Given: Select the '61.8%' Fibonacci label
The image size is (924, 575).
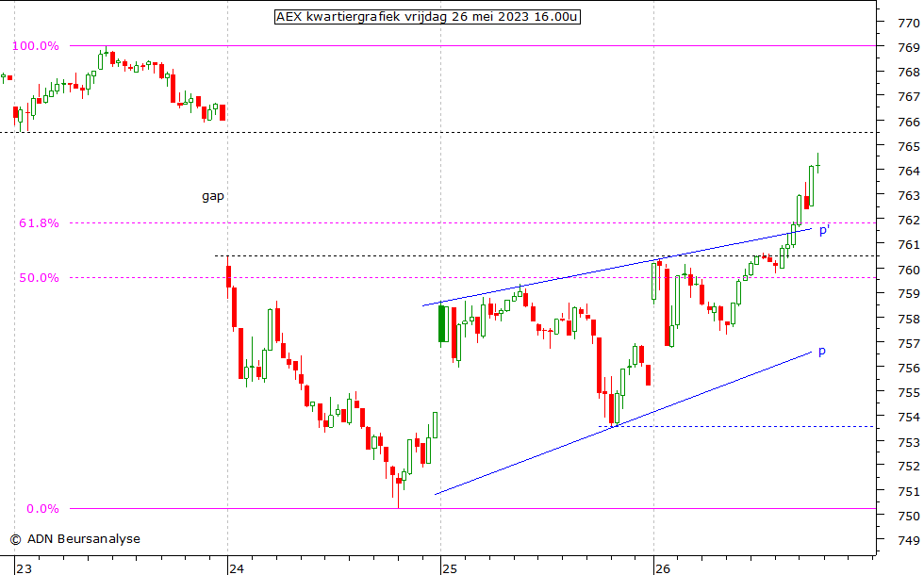Looking at the screenshot, I should pyautogui.click(x=39, y=223).
